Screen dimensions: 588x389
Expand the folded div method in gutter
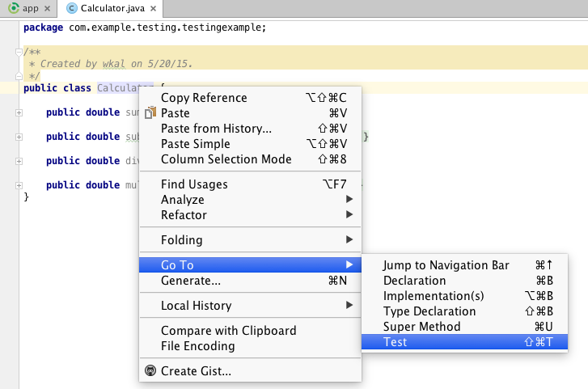tap(19, 161)
